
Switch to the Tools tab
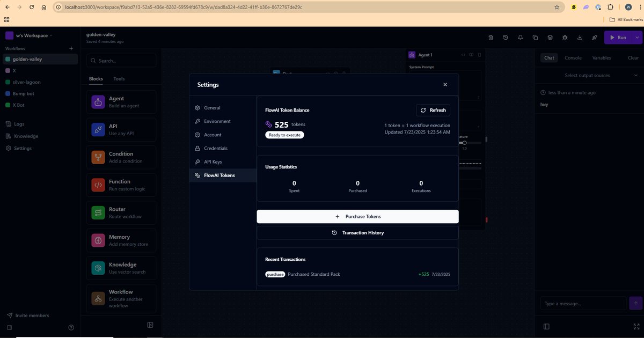pos(119,79)
